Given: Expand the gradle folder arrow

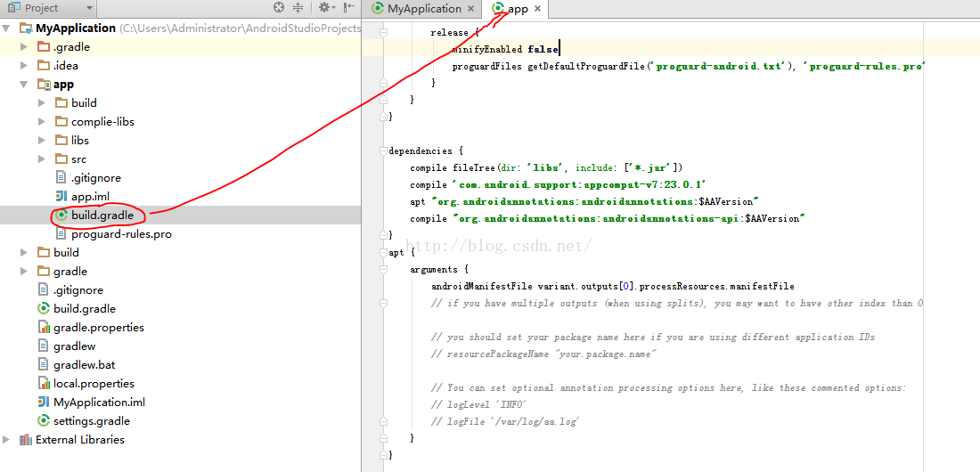Looking at the screenshot, I should [24, 272].
